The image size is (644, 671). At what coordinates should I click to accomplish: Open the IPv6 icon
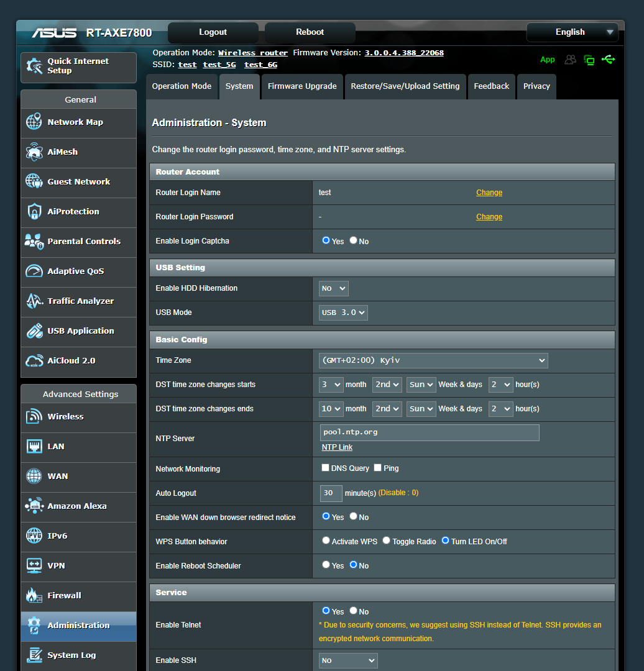34,536
